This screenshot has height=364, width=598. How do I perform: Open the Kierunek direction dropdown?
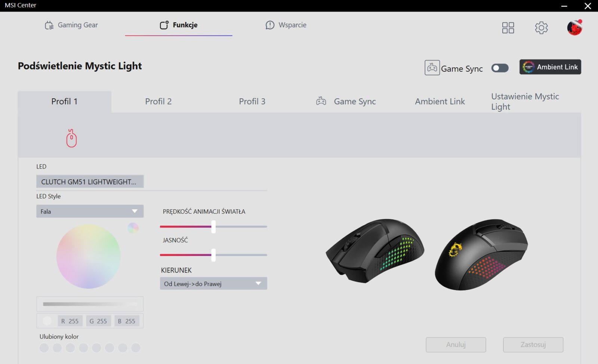[x=213, y=283]
